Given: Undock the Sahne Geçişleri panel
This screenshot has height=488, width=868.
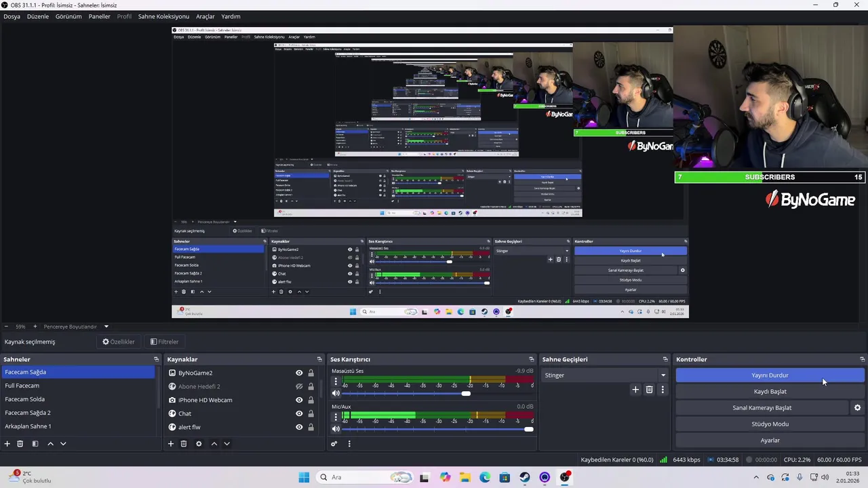Looking at the screenshot, I should (665, 359).
